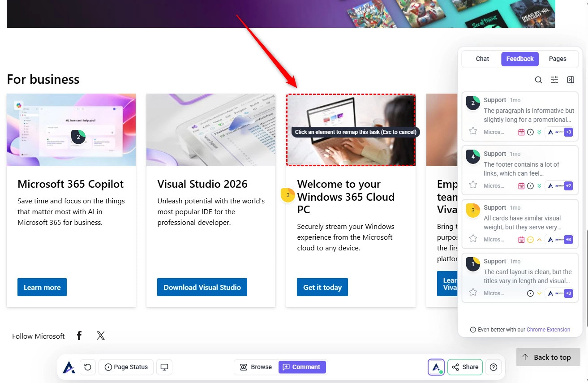
Task: Open the Page Status dropdown
Action: pos(126,367)
